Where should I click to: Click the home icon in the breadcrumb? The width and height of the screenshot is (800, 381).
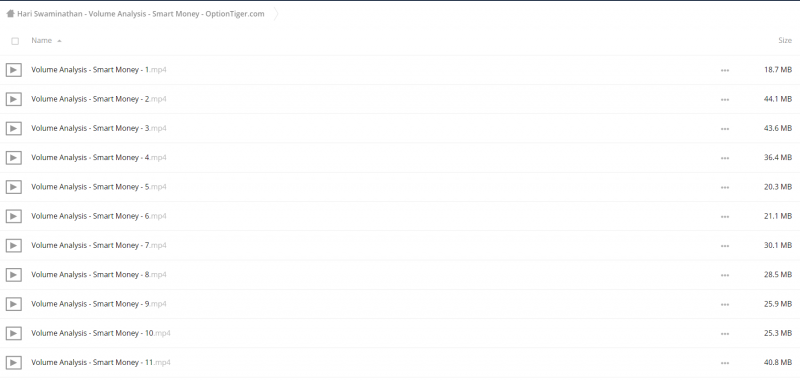[10, 14]
